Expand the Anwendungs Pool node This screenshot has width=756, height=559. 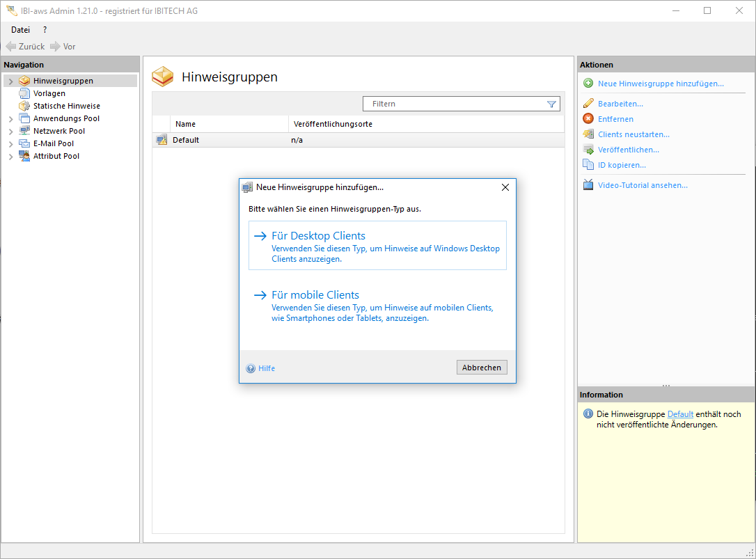pos(10,119)
